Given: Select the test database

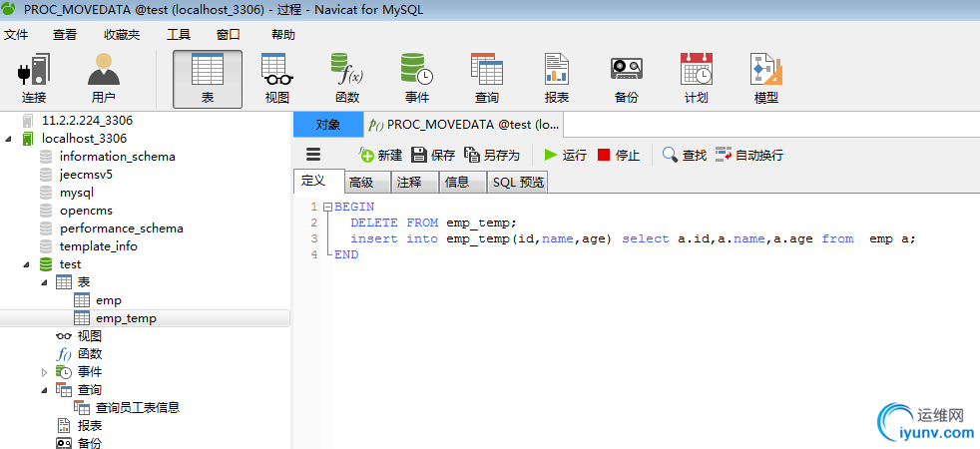Looking at the screenshot, I should pos(70,264).
